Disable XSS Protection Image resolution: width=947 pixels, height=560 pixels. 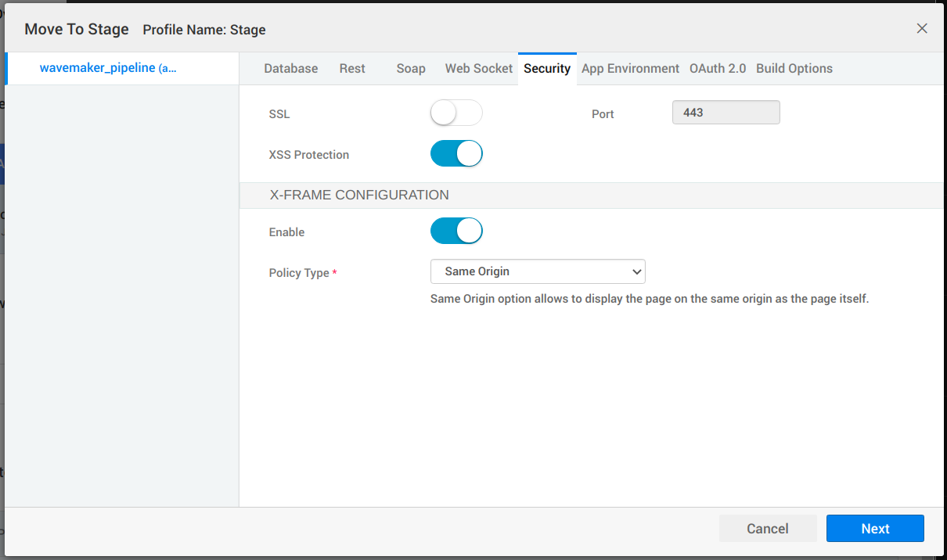(x=456, y=153)
